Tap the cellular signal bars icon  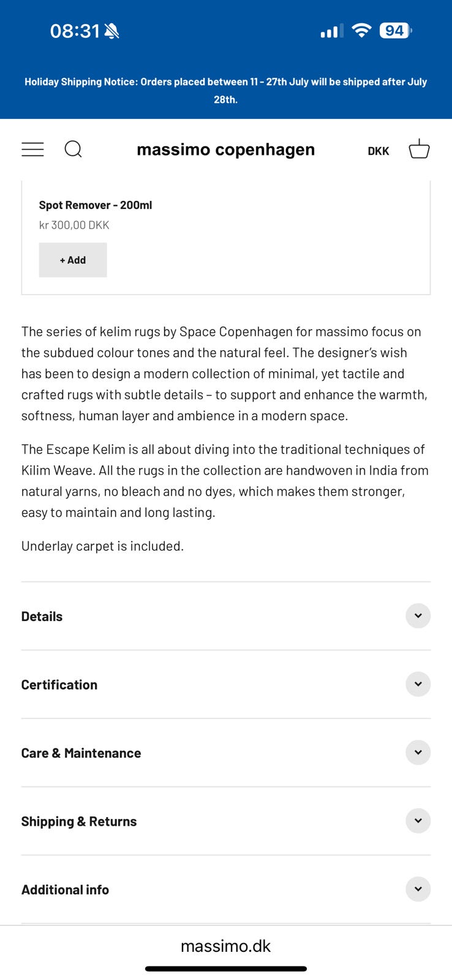[331, 31]
